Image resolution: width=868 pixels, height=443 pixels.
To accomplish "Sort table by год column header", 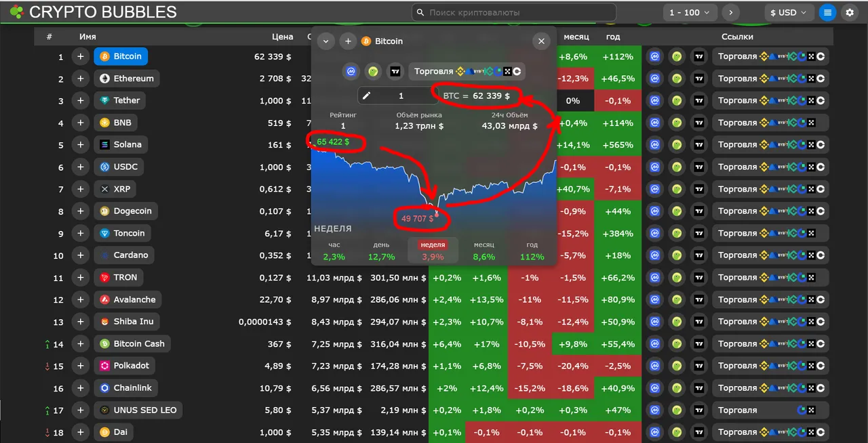I will click(x=613, y=37).
